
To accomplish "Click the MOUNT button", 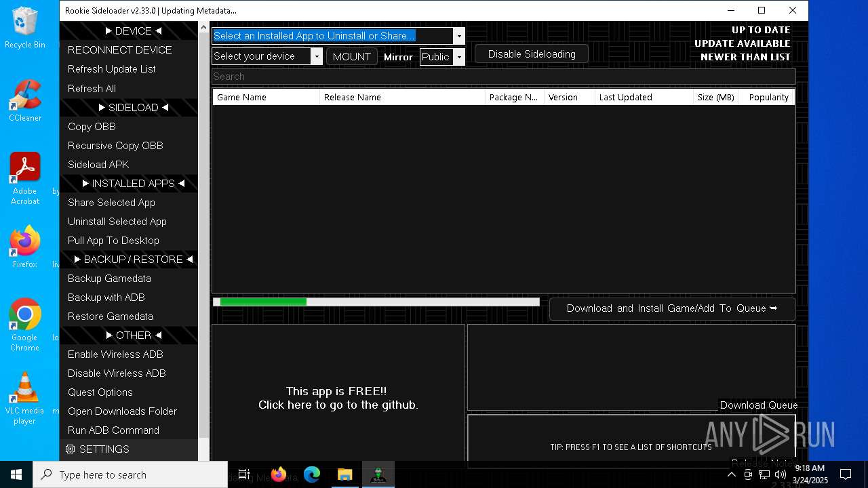I will 352,57.
